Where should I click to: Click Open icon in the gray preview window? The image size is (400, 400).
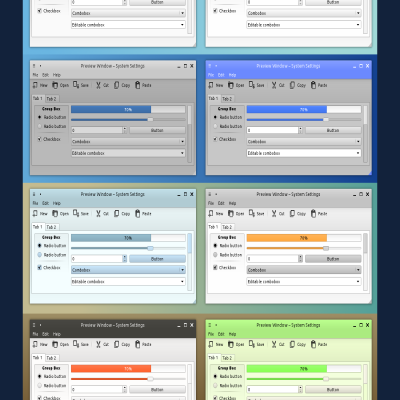pos(55,85)
